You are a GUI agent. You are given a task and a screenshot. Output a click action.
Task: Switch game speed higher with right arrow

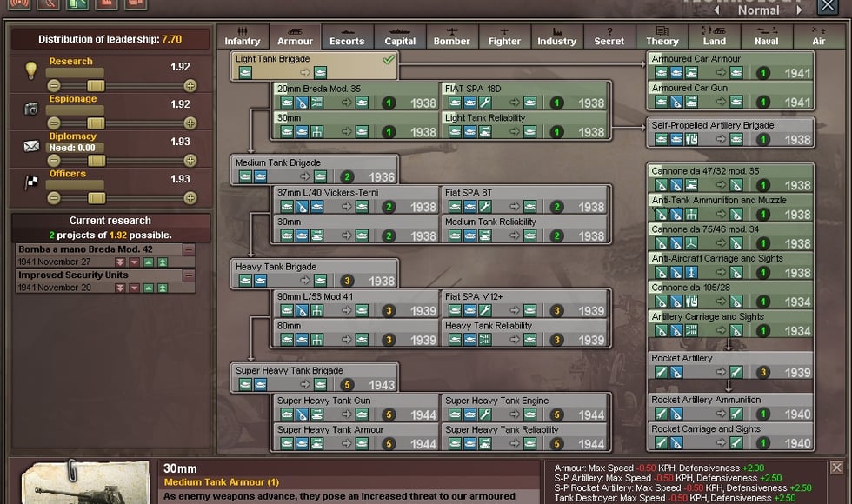coord(799,10)
